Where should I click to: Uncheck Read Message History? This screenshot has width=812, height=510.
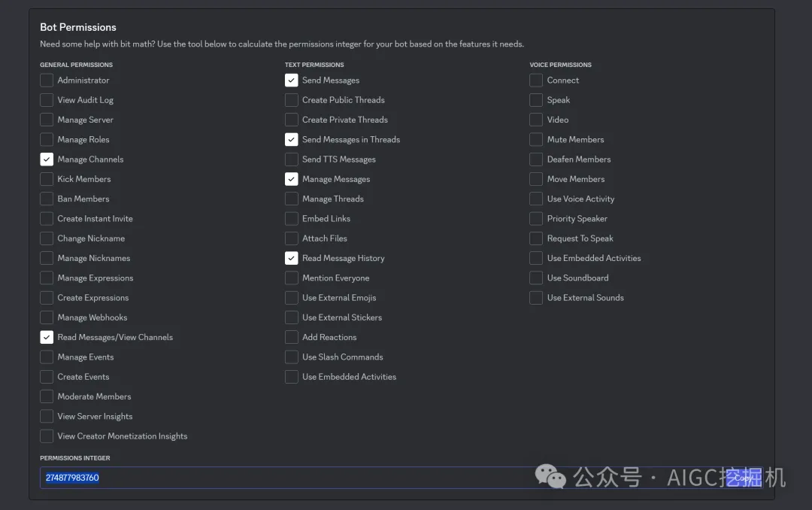292,257
